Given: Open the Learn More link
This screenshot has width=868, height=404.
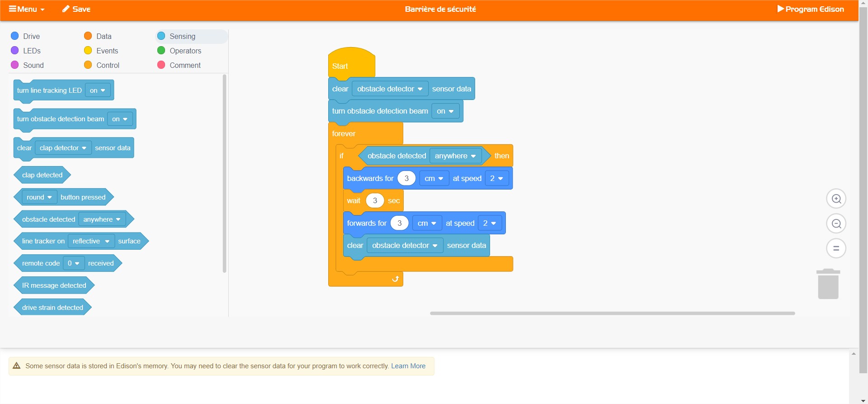Looking at the screenshot, I should 408,366.
